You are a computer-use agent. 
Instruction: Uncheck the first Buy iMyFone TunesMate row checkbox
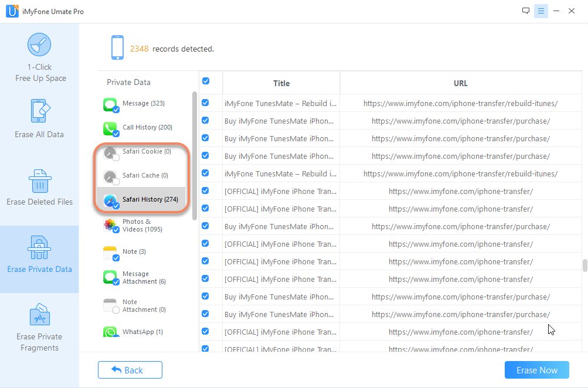pos(205,120)
